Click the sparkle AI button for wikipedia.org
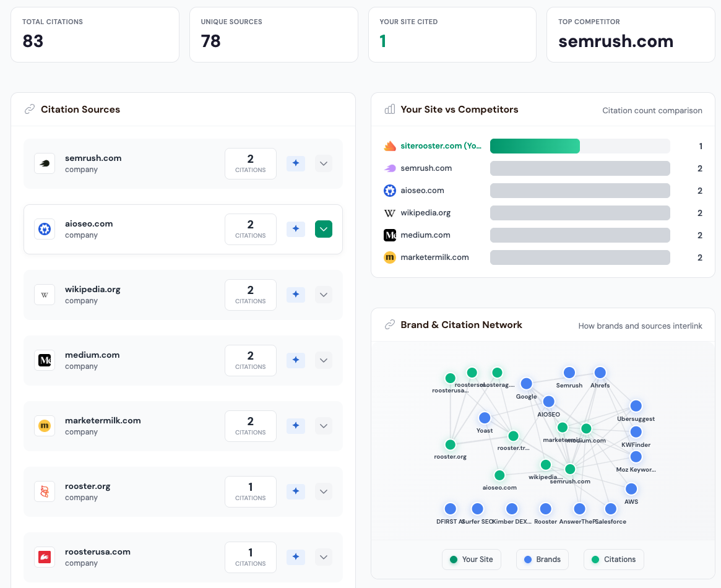Screen dimensions: 721x588 pos(296,295)
